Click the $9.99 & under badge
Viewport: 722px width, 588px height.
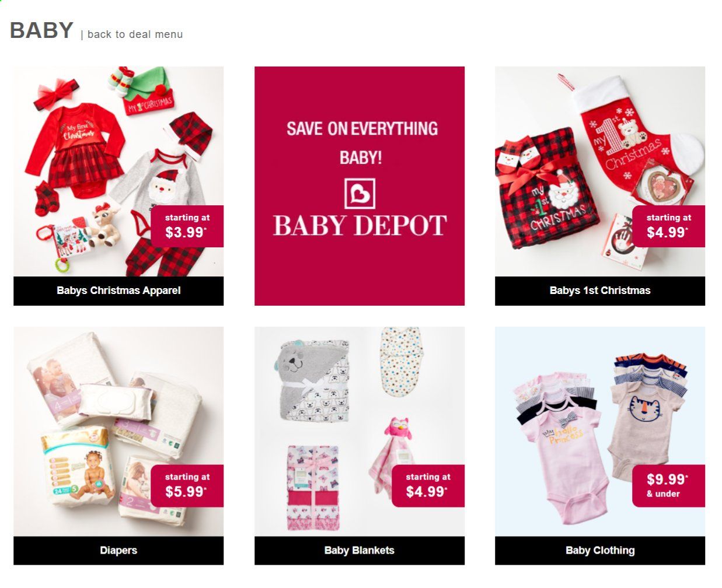[x=669, y=486]
